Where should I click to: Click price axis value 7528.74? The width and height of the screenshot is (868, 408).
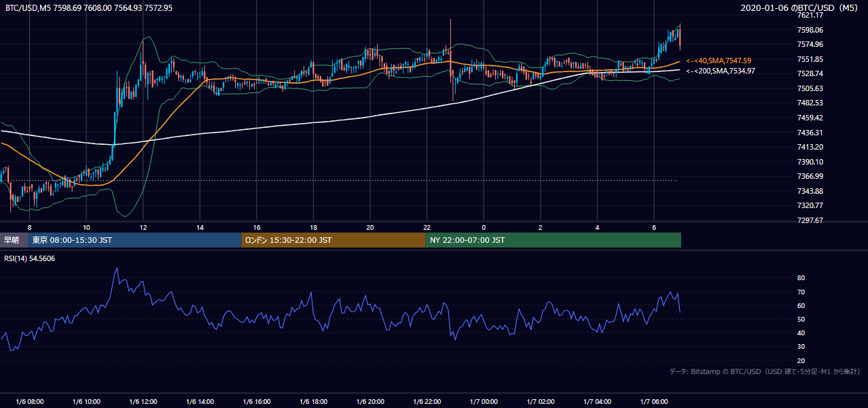point(810,73)
